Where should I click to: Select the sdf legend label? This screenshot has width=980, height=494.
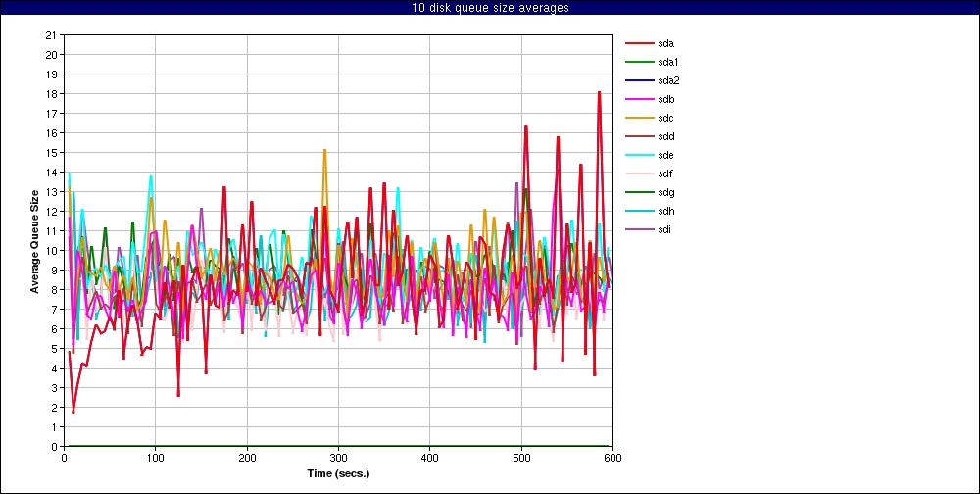(665, 173)
